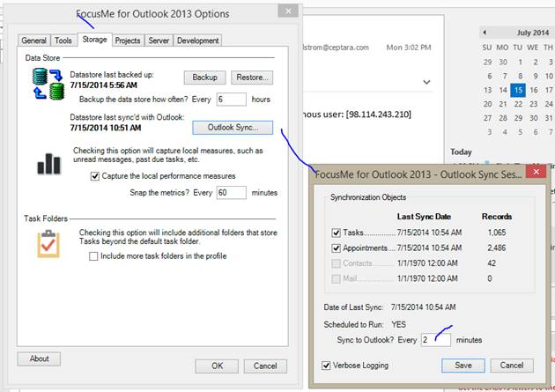555x392 pixels.
Task: Select July 1 in the calendar
Action: coord(520,62)
